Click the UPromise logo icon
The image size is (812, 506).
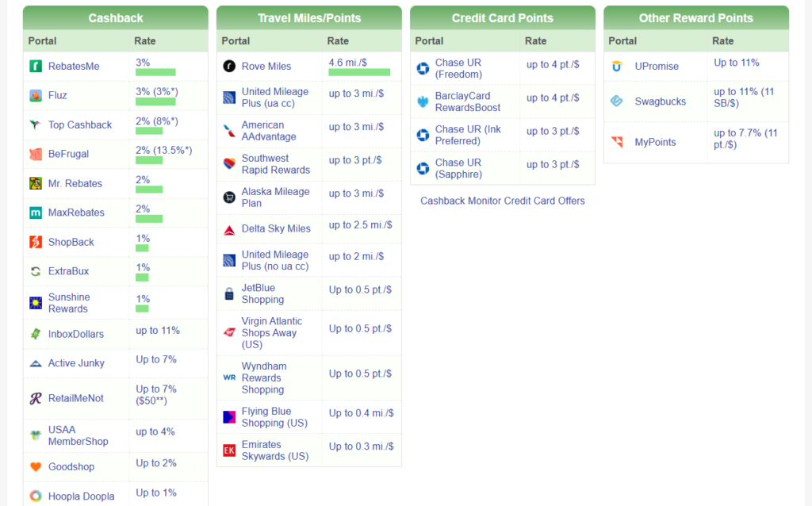pyautogui.click(x=617, y=67)
